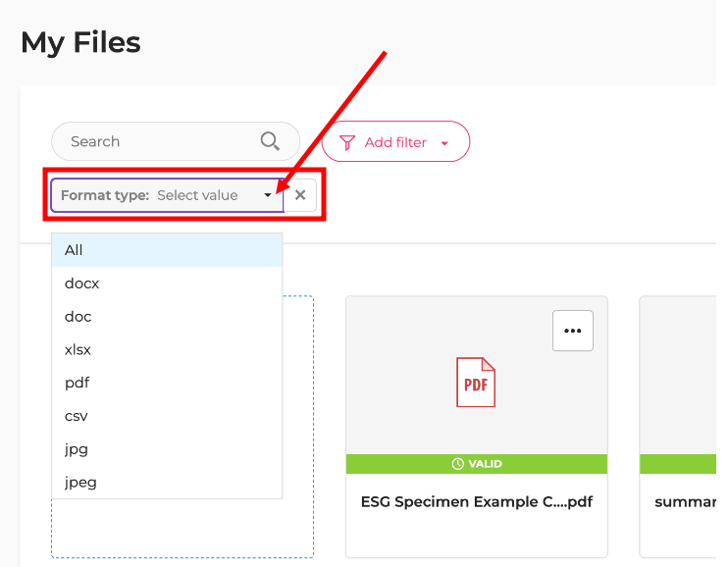Expand the Format type dropdown arrow
This screenshot has height=567, width=728.
pyautogui.click(x=268, y=195)
